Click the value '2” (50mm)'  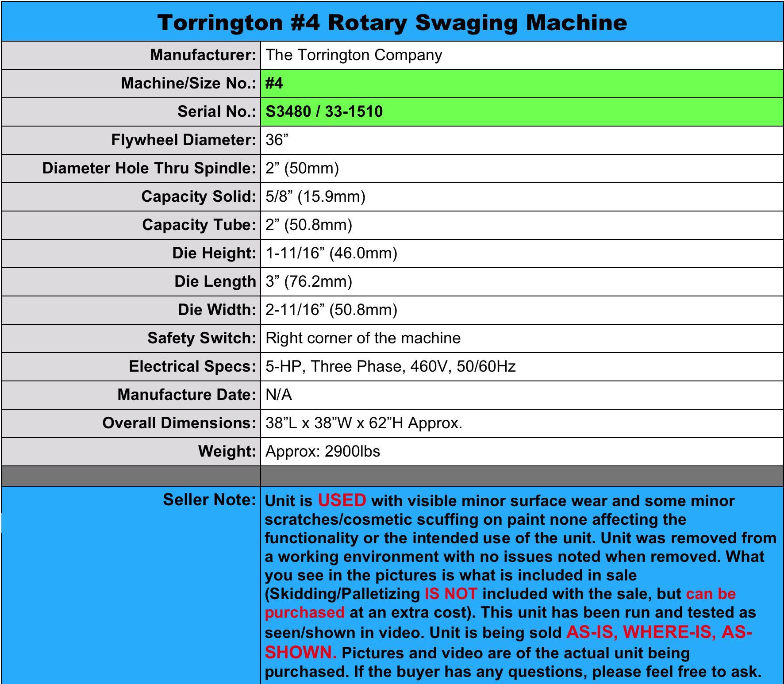click(x=302, y=168)
